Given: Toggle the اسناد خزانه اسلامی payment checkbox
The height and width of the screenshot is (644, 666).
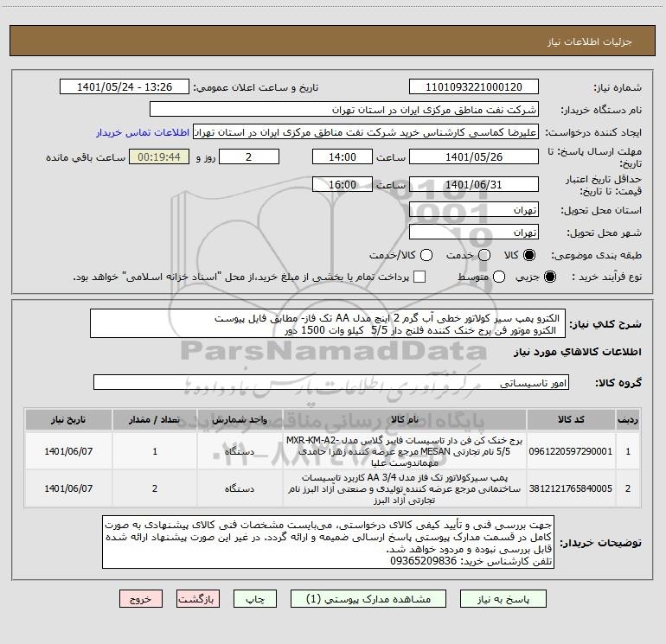Looking at the screenshot, I should (419, 277).
